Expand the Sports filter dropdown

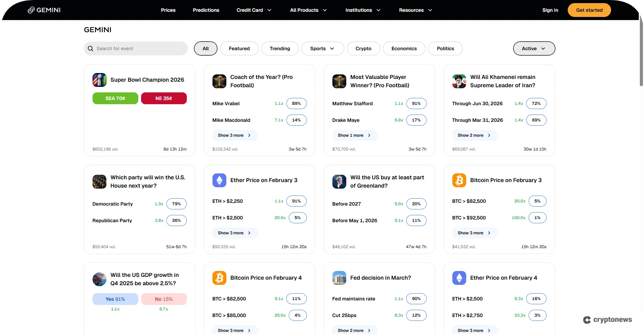click(x=323, y=48)
